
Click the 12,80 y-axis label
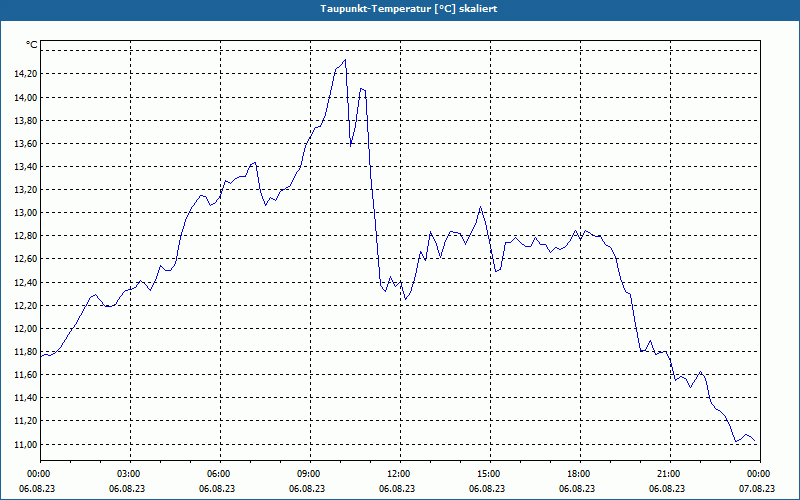[26, 236]
